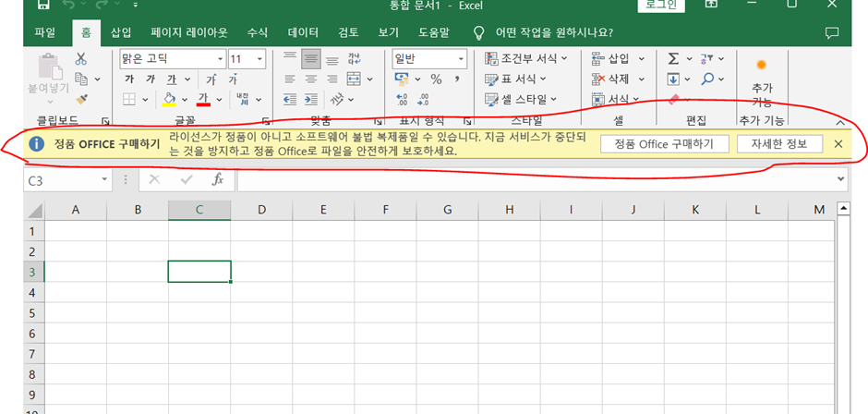This screenshot has width=868, height=414.
Task: Click 정품 Office 구매하기 button
Action: point(664,144)
